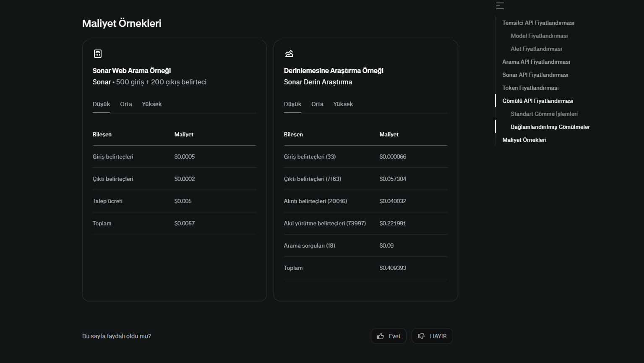Click the chart icon in Deep Research card
Screen dimensions: 644x363
click(x=289, y=54)
